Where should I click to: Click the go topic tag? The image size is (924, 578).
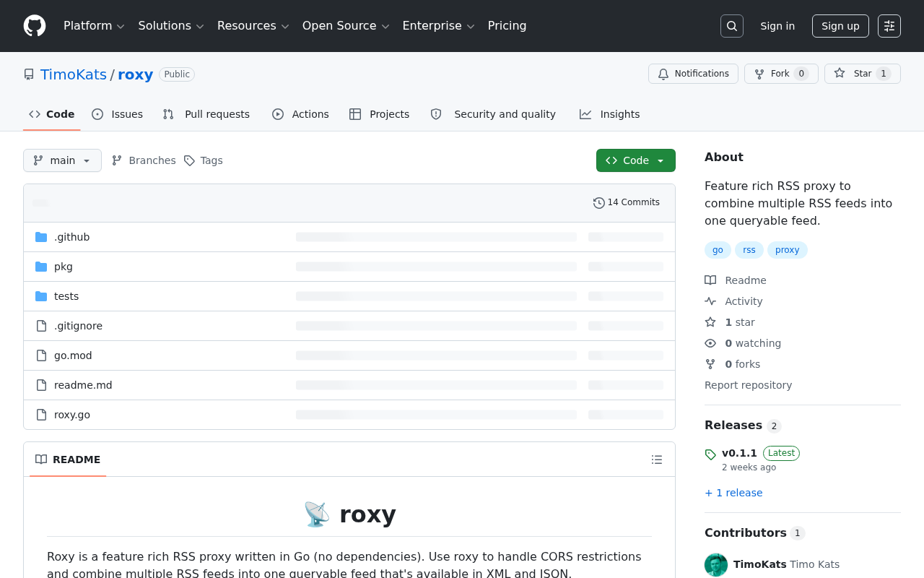tap(718, 250)
